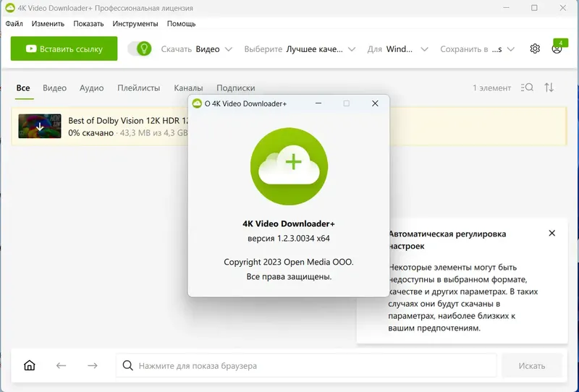Switch to the Видео tab

[55, 88]
